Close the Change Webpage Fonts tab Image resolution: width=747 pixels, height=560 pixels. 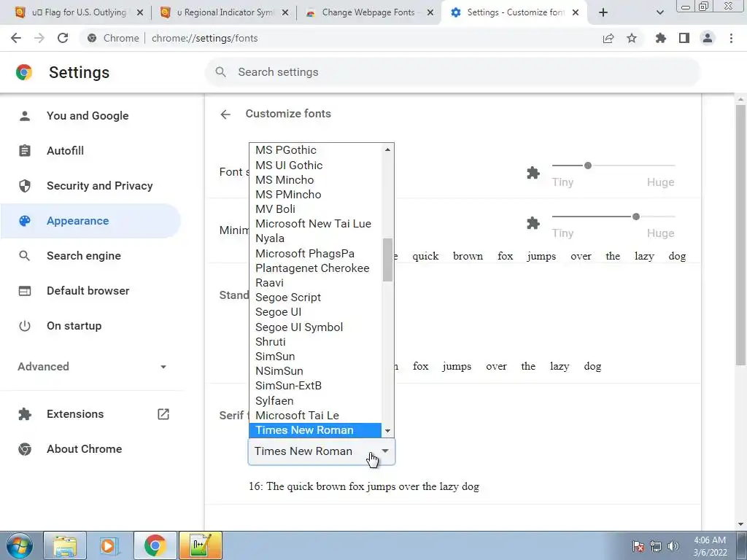tap(430, 12)
